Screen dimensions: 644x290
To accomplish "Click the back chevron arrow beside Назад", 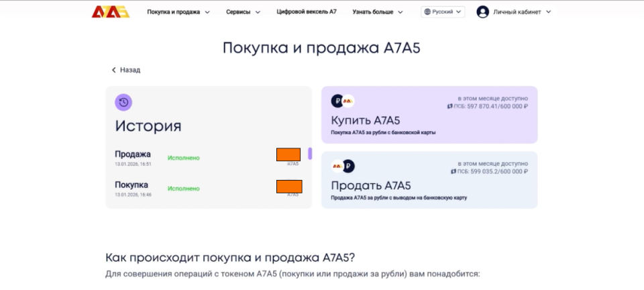I will point(114,70).
